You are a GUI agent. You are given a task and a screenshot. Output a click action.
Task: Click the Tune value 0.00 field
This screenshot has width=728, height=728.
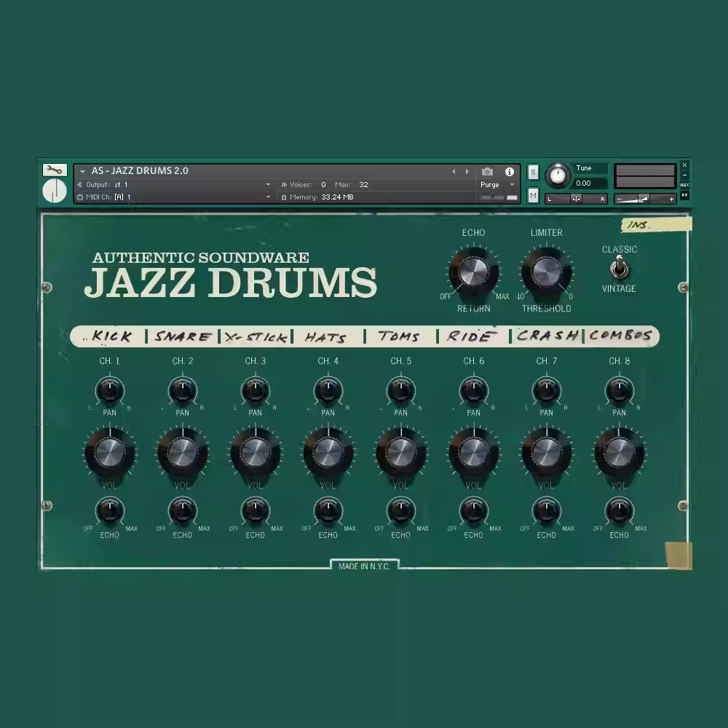click(590, 183)
